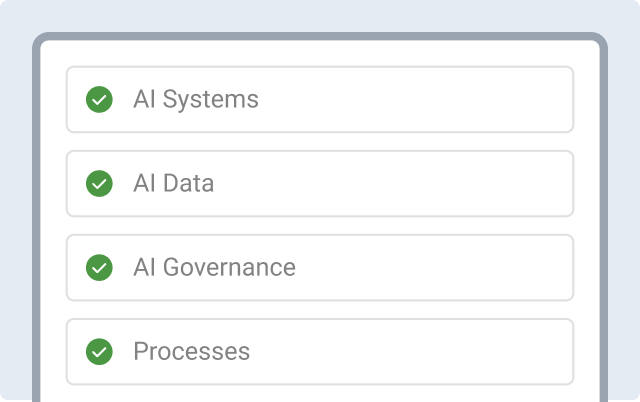The image size is (640, 402).
Task: Click the green checkmark beside AI Governance
Action: pos(99,267)
